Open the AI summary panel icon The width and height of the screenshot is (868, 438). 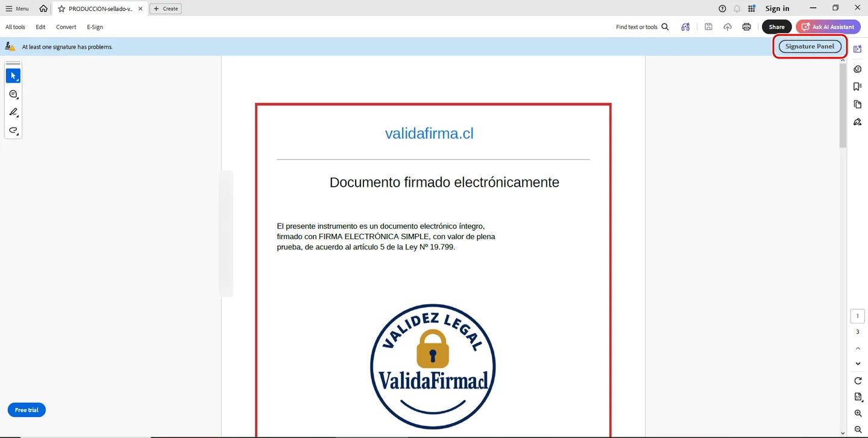pyautogui.click(x=858, y=49)
